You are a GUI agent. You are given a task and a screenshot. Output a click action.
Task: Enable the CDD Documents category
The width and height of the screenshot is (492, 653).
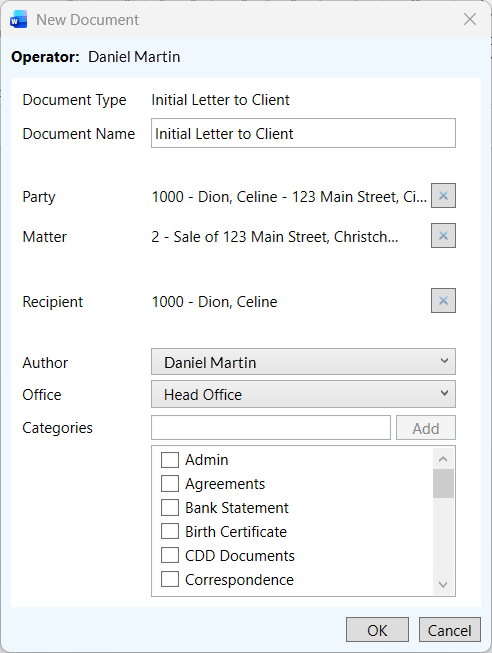(170, 556)
